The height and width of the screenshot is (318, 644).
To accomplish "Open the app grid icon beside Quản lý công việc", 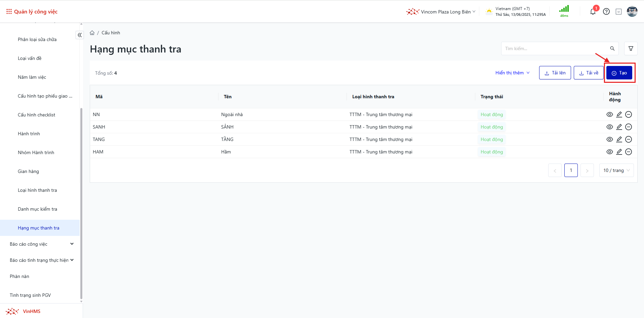I will point(9,12).
